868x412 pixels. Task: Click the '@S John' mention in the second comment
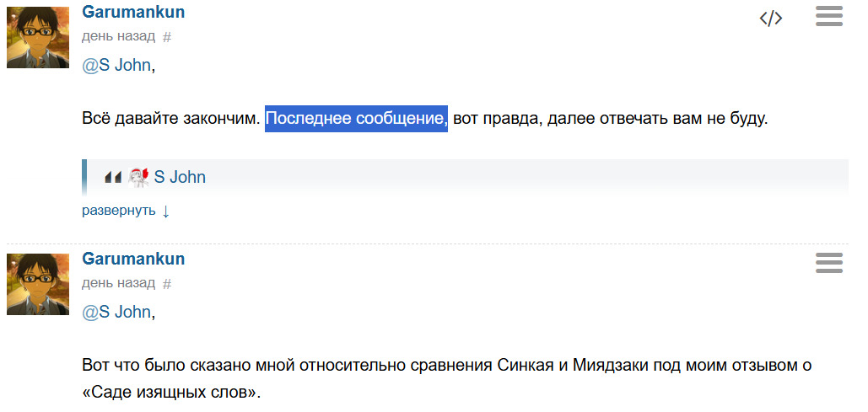pos(116,312)
